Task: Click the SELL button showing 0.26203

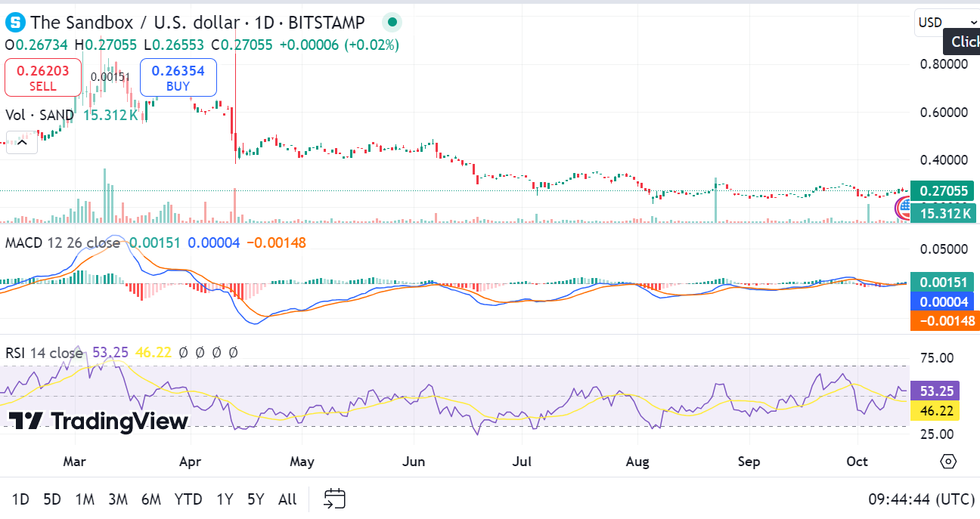Action: click(42, 76)
